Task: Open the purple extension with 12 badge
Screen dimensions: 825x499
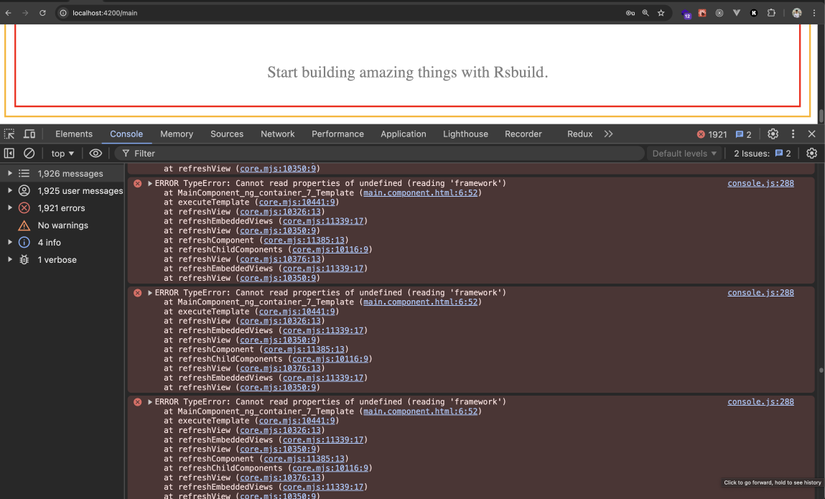Action: pos(686,14)
